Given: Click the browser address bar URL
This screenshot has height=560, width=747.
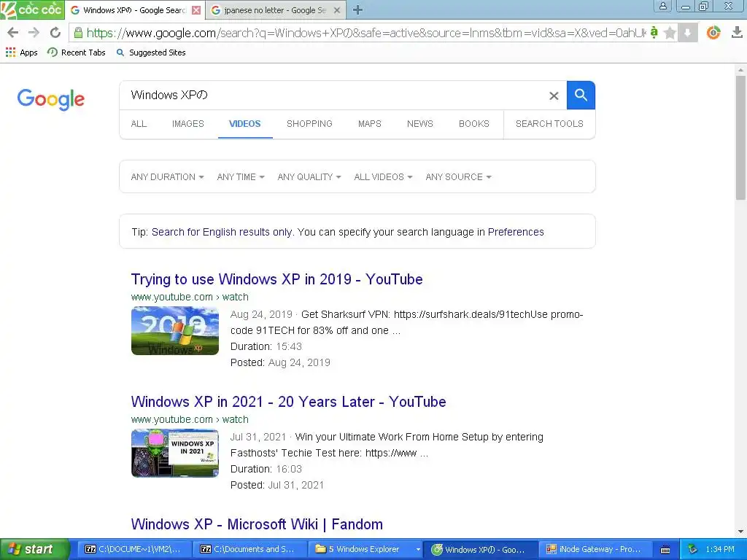Looking at the screenshot, I should point(366,32).
